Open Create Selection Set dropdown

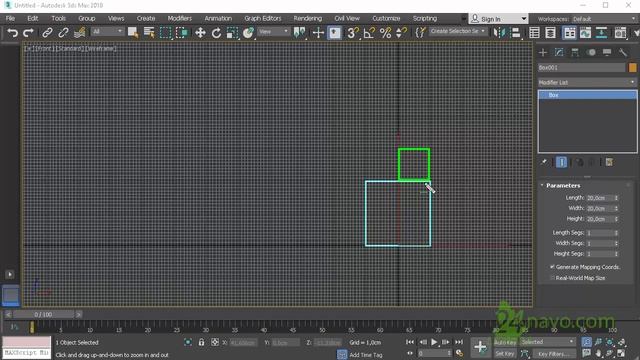click(458, 31)
